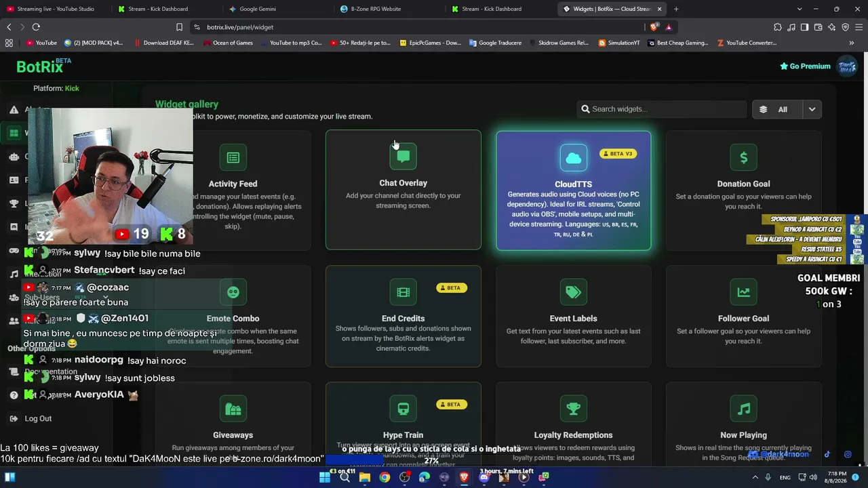This screenshot has height=488, width=868.
Task: Open the bookmarks bar apps grid icon
Action: click(x=9, y=43)
